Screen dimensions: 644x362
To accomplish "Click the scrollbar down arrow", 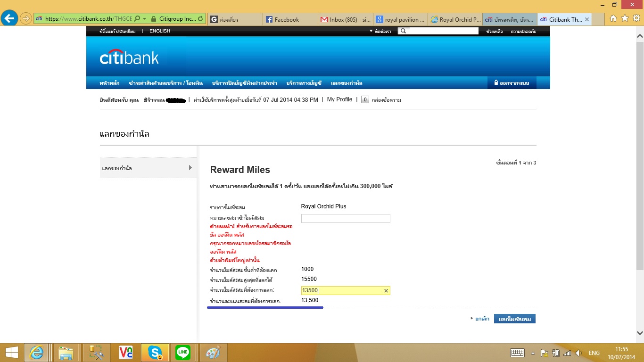I will [640, 332].
